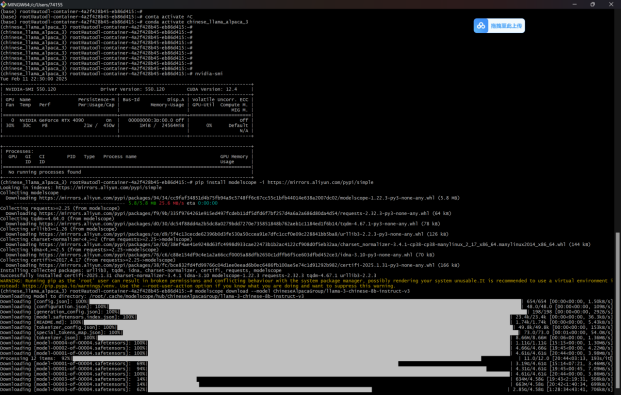The image size is (621, 395).
Task: Click the terminal vertical scrollbar thumb
Action: coord(618,311)
